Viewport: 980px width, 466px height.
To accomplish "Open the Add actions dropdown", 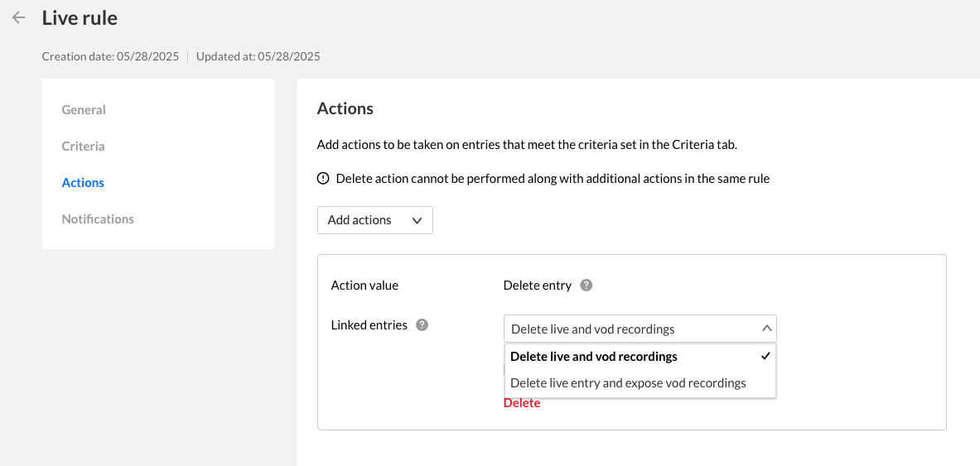I will point(374,220).
